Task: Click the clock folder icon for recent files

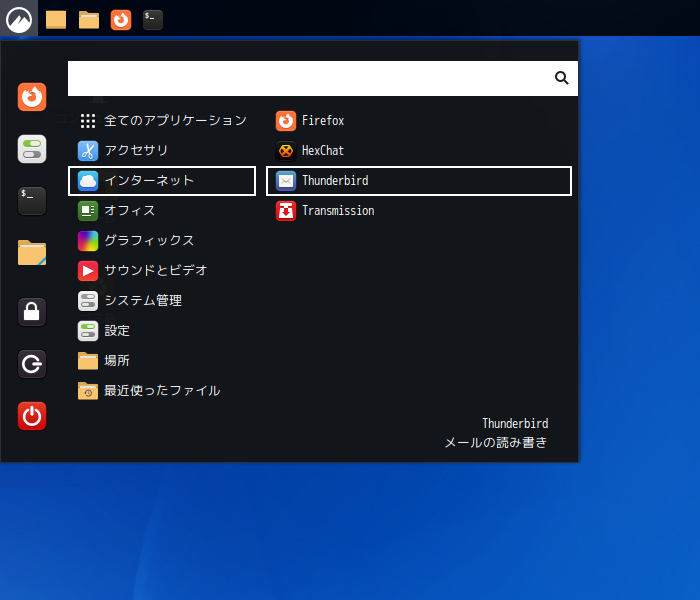Action: click(x=88, y=391)
